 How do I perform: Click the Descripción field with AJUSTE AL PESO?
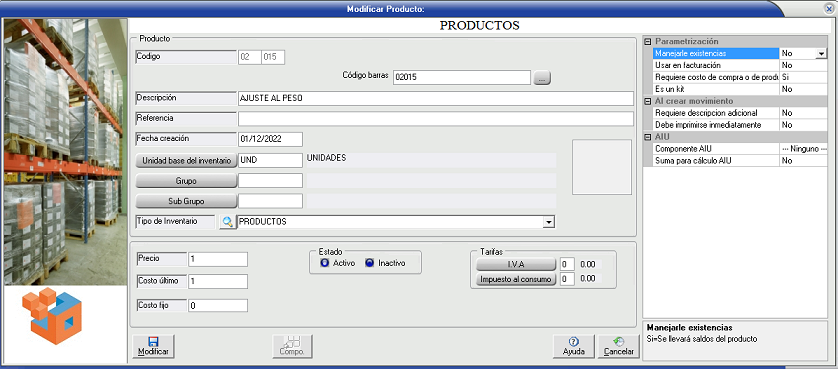[x=436, y=98]
